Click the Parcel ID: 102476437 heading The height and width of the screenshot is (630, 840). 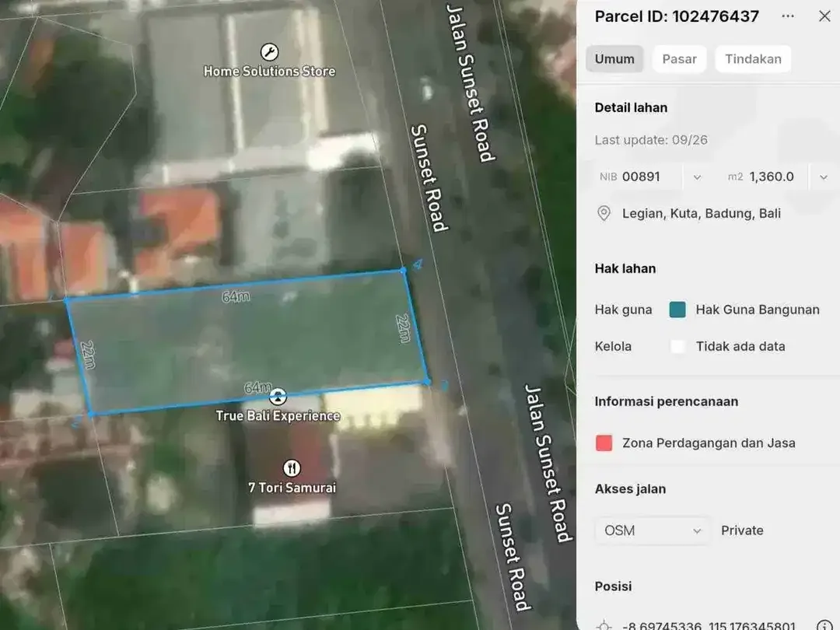coord(677,16)
